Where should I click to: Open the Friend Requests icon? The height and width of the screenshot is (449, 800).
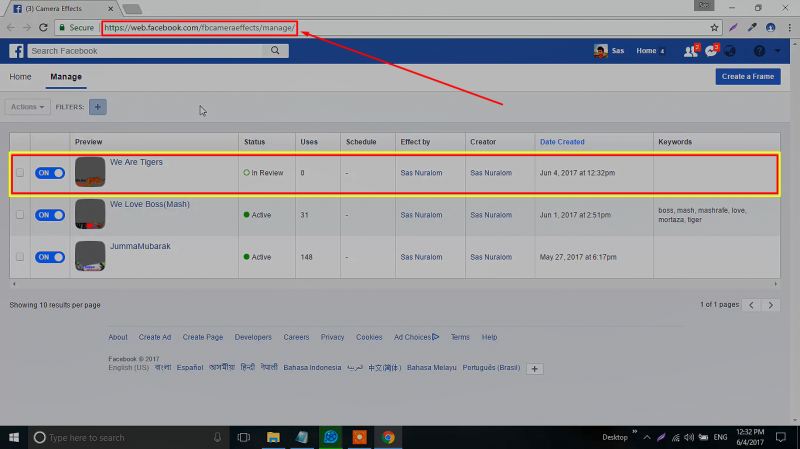[691, 51]
